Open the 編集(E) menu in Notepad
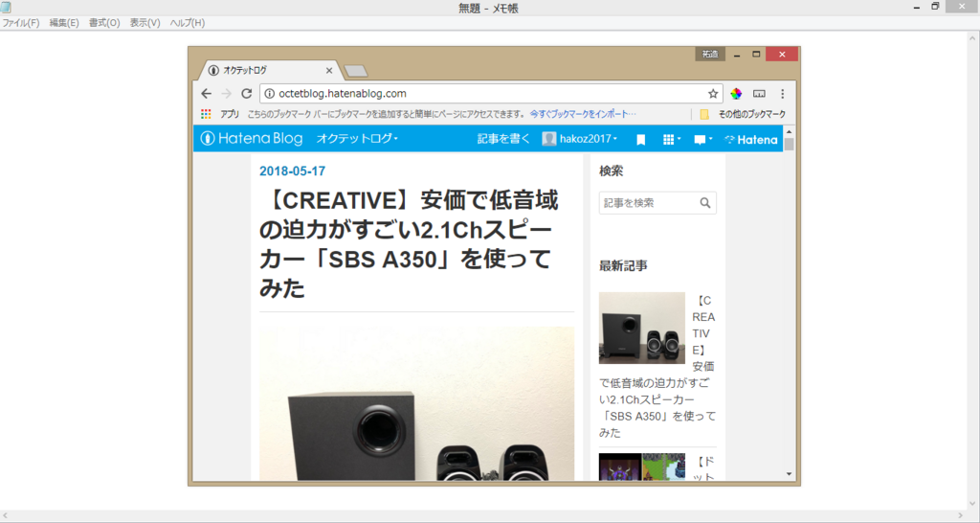Viewport: 980px width, 523px height. [x=64, y=23]
